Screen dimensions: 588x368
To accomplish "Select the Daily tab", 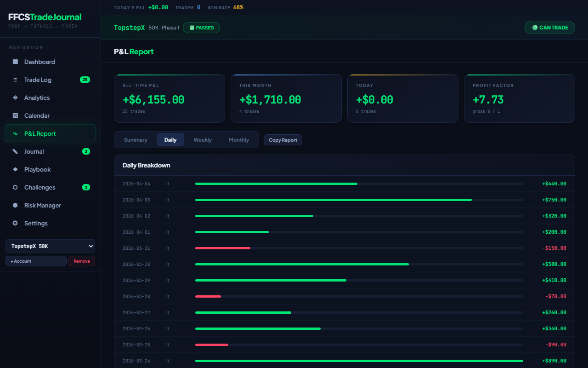I will pos(170,140).
